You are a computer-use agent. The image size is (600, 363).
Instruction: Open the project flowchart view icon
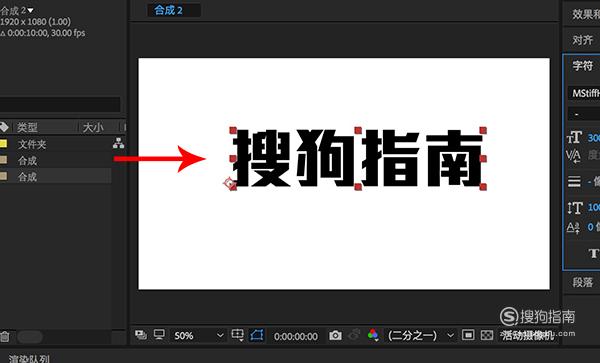(x=119, y=143)
